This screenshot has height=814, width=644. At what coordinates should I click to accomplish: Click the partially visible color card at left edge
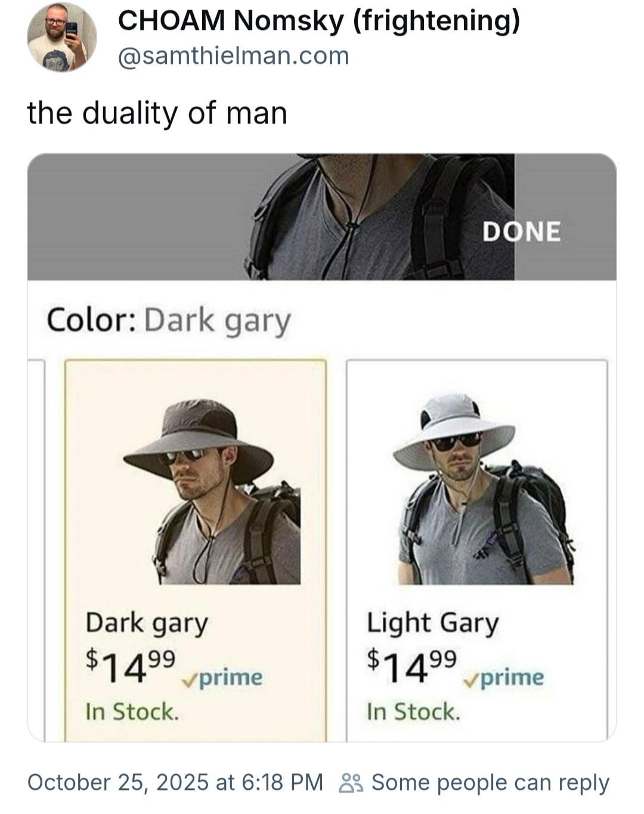36,550
